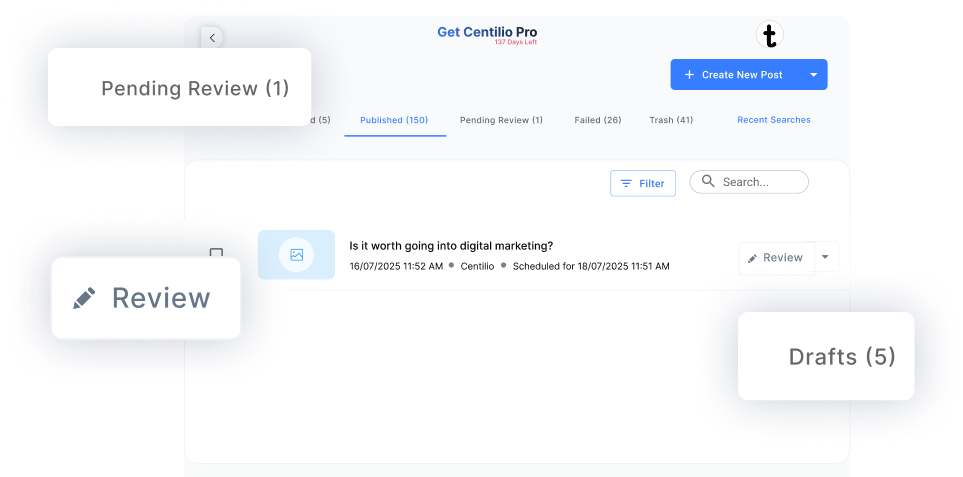This screenshot has height=477, width=963.
Task: Click the magnifier search icon
Action: [x=708, y=181]
